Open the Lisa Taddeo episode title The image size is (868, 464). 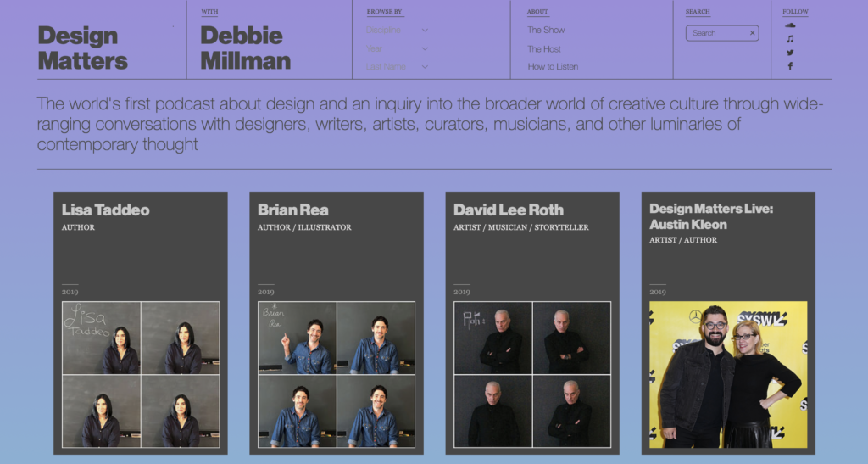(105, 210)
